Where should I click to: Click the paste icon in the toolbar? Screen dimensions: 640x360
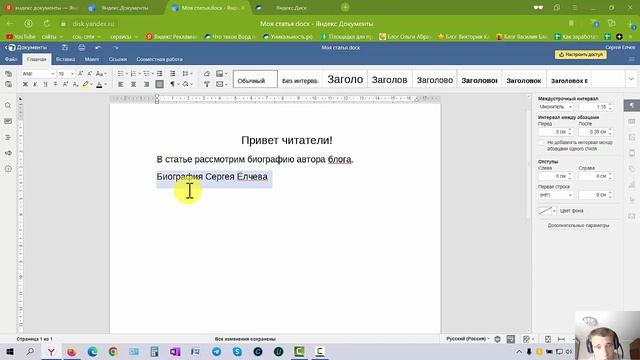[8, 84]
